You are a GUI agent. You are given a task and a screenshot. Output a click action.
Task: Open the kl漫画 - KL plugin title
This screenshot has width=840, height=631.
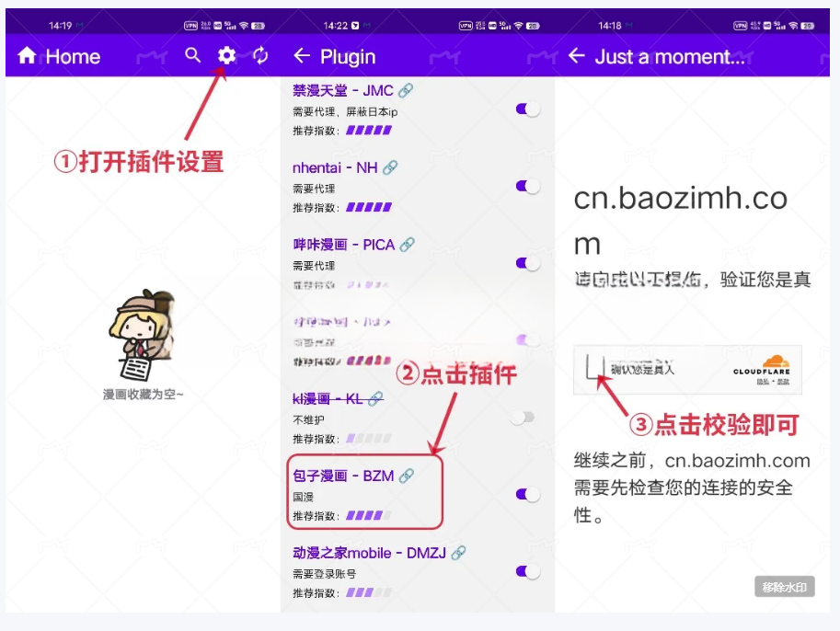tap(328, 398)
